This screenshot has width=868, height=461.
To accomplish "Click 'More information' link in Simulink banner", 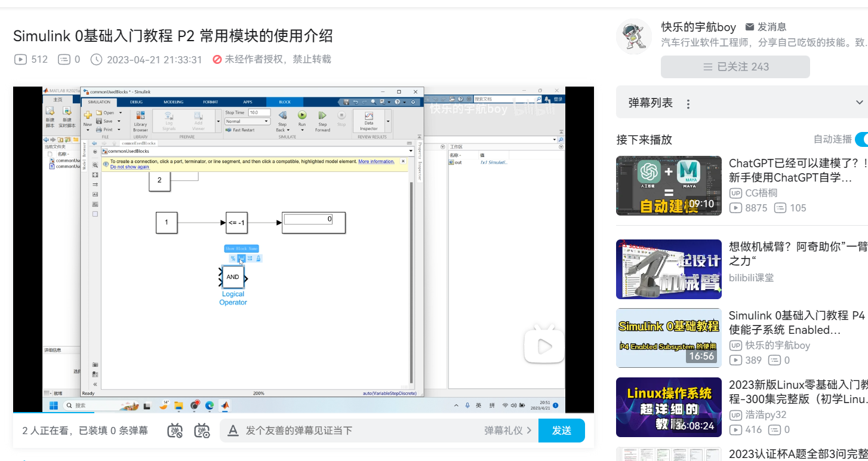I will point(376,161).
